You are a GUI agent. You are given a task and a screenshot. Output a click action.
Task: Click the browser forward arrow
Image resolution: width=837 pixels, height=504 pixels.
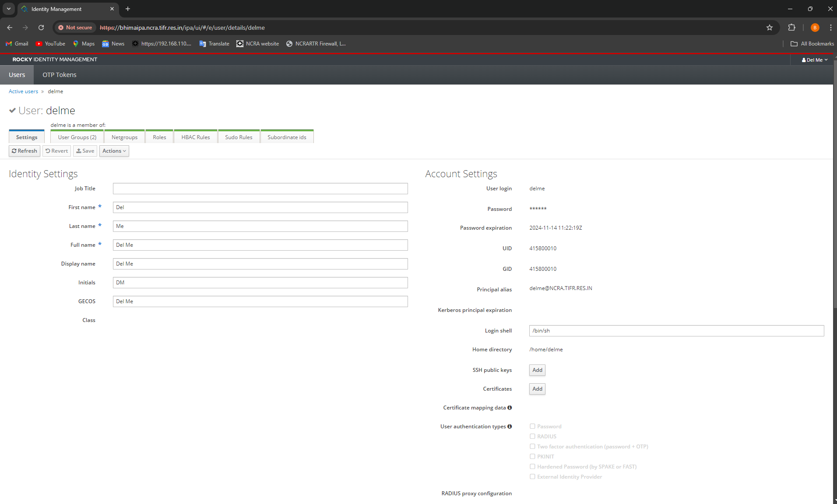point(25,28)
